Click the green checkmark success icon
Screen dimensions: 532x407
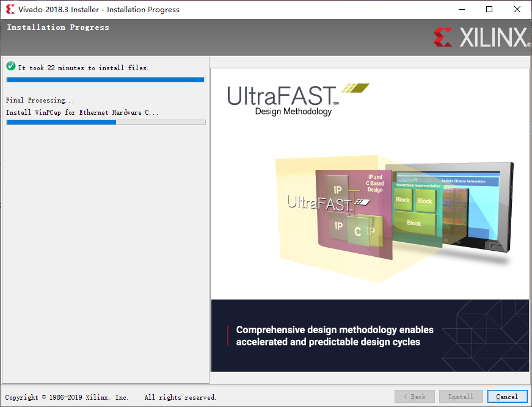click(11, 66)
